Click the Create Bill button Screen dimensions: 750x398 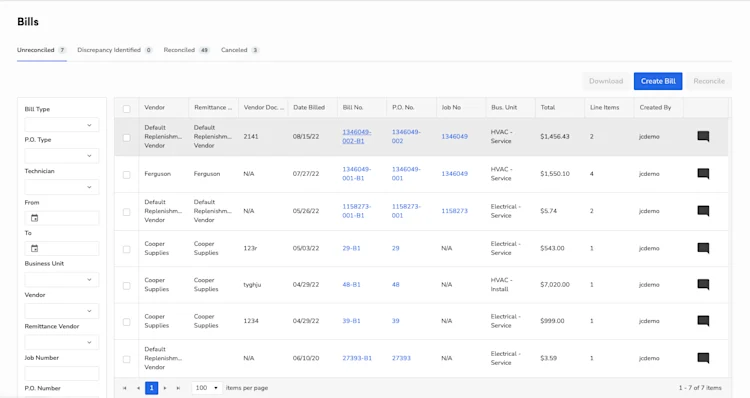coord(658,81)
